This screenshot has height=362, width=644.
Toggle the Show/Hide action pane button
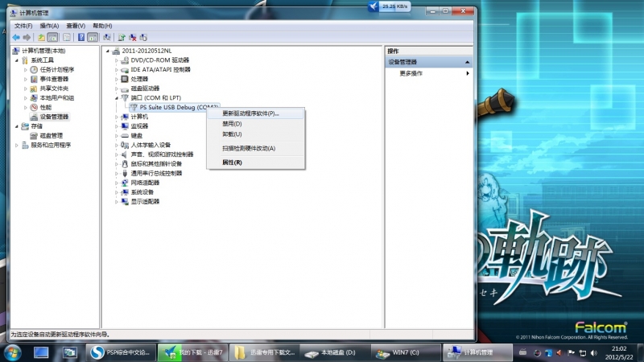click(93, 37)
